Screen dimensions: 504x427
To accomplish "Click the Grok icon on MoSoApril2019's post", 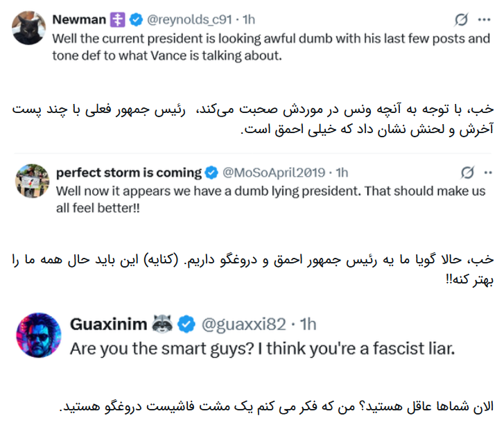I will [x=467, y=172].
